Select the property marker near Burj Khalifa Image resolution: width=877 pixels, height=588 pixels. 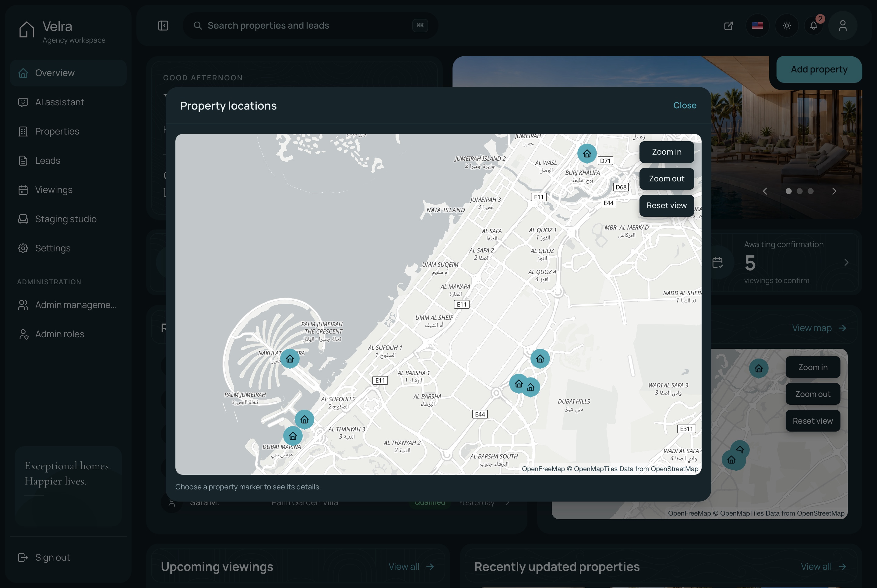[587, 153]
